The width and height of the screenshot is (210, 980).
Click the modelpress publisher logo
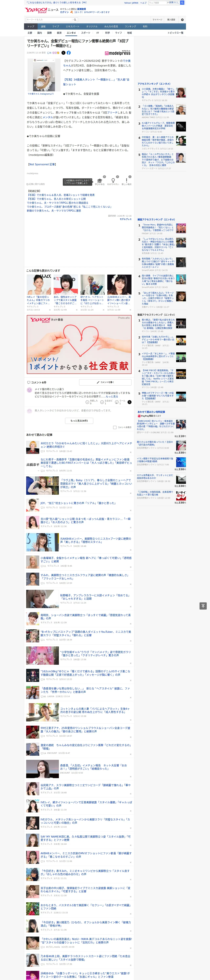click(117, 53)
